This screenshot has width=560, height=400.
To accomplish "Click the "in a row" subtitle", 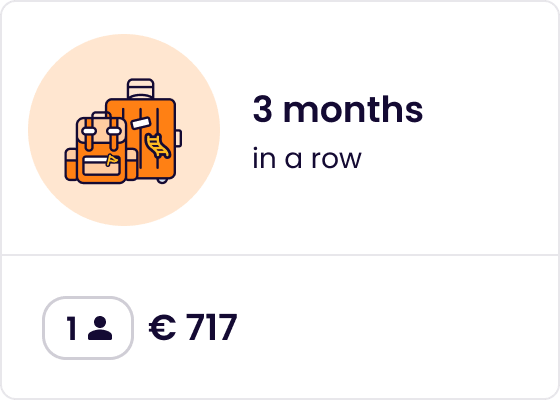I will click(307, 159).
